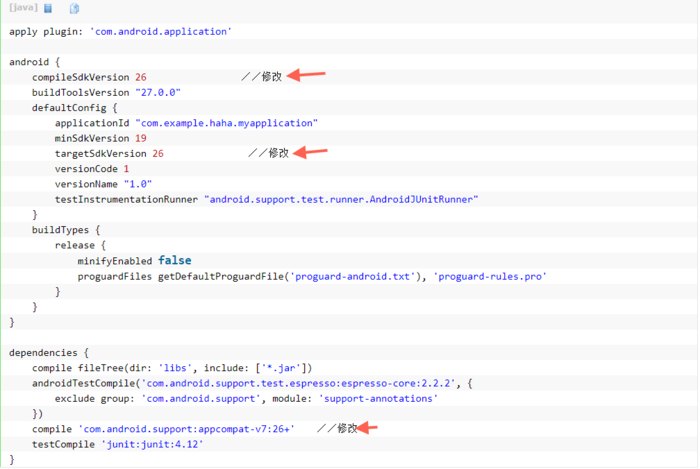Click the copy code icon
Screen dimensions: 700x469
74,8
